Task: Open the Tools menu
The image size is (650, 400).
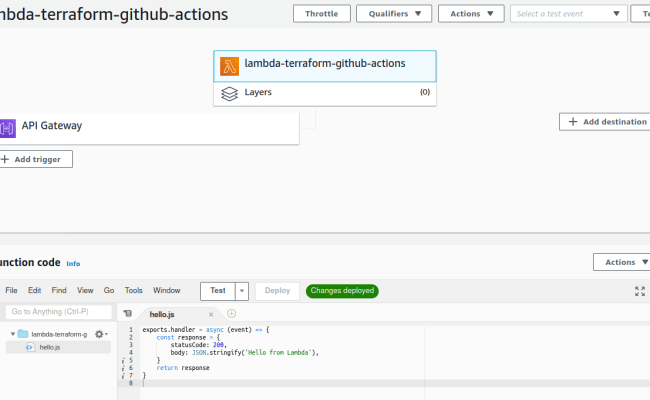Action: 133,290
